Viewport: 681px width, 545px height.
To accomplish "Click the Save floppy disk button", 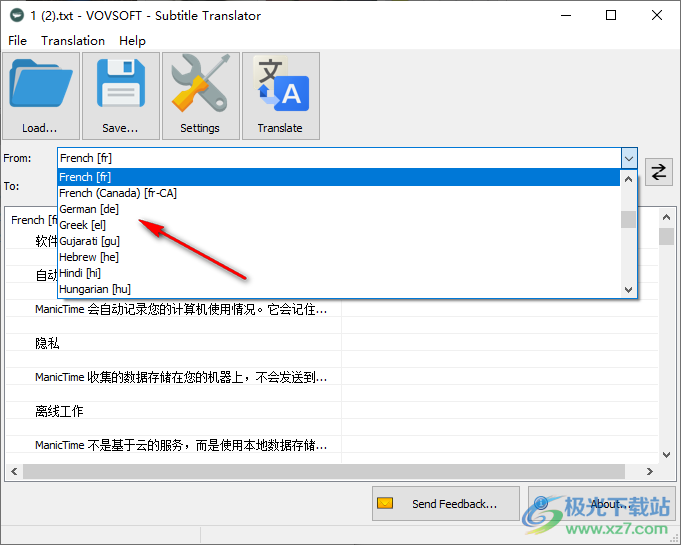I will tap(121, 96).
